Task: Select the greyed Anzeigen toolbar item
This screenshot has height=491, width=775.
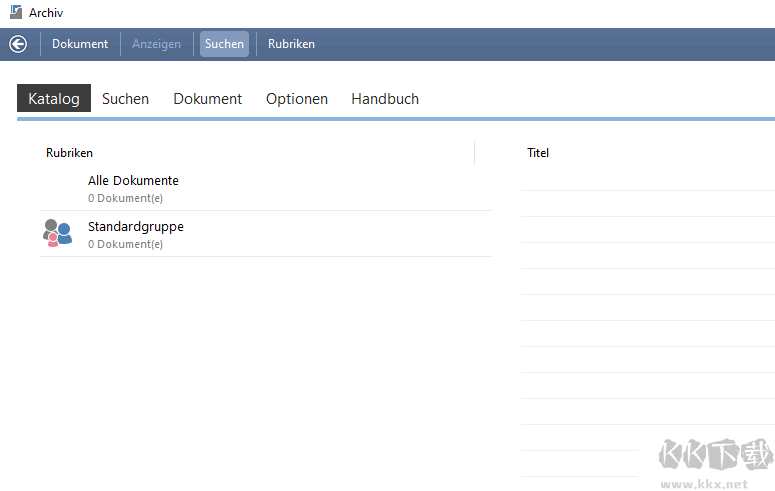Action: [x=156, y=44]
